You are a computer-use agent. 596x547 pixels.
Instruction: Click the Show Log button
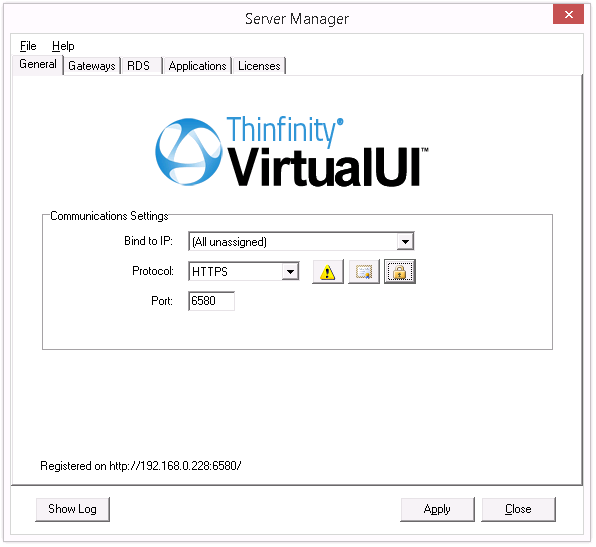pos(73,510)
